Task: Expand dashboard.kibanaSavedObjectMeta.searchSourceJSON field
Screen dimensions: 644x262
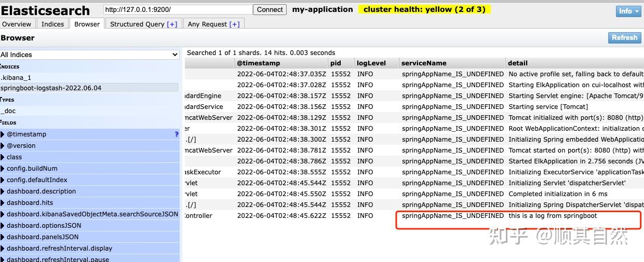Action: click(x=90, y=214)
